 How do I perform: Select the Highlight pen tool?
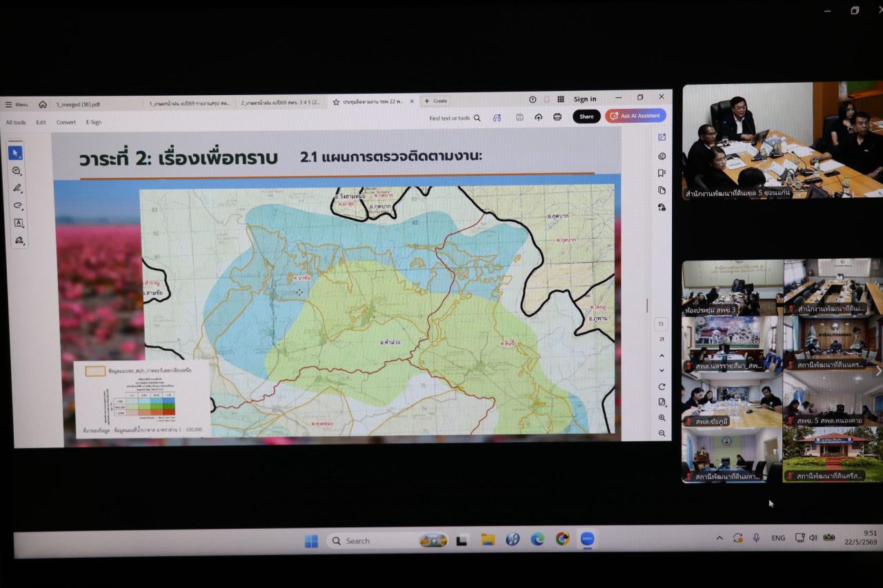click(17, 188)
